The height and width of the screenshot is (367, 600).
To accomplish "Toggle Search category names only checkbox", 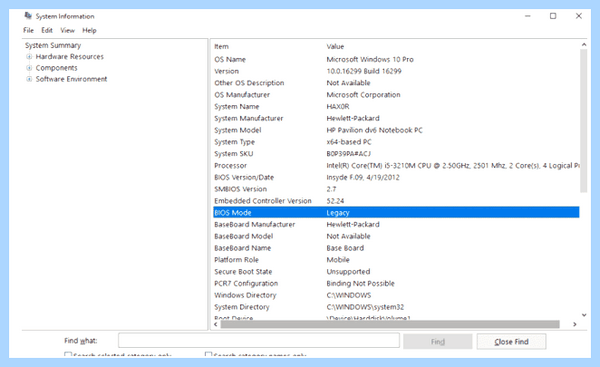I will 209,355.
